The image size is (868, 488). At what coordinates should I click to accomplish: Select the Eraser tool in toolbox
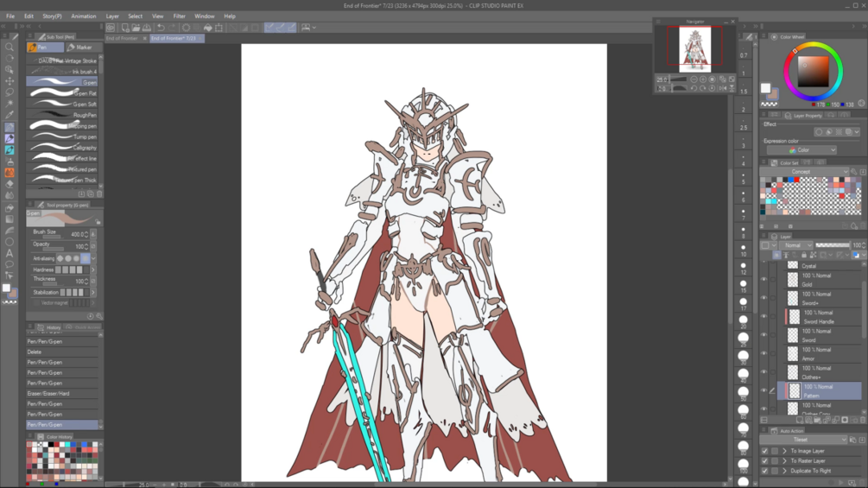pyautogui.click(x=10, y=184)
